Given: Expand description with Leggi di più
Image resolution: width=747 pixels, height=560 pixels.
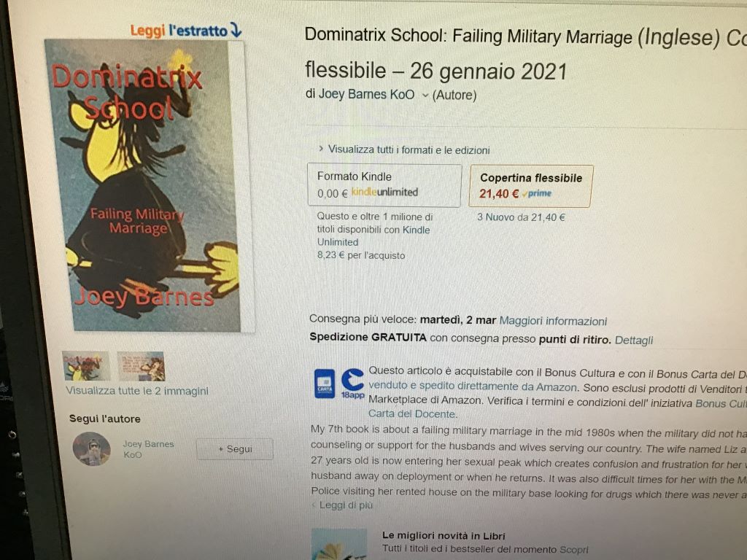Looking at the screenshot, I should [x=343, y=505].
